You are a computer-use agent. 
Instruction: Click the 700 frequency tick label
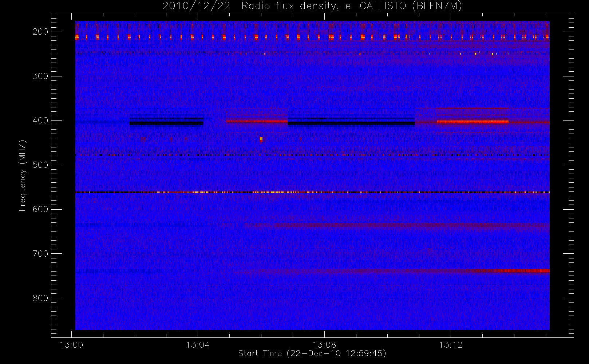pos(40,254)
